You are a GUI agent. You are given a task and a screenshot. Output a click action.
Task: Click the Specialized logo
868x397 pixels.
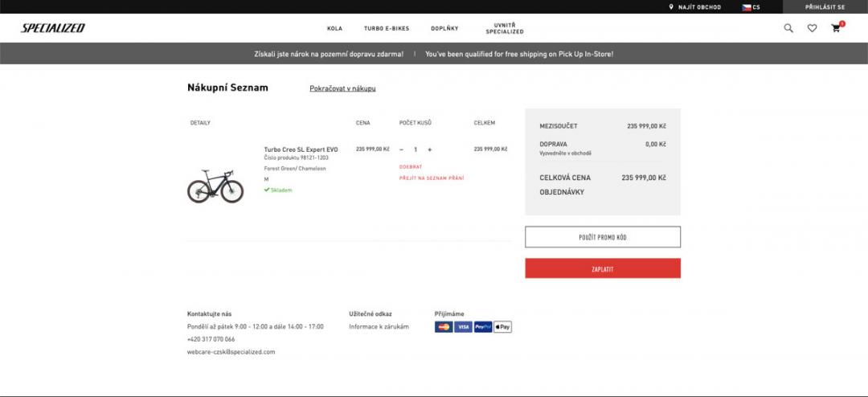pyautogui.click(x=53, y=28)
